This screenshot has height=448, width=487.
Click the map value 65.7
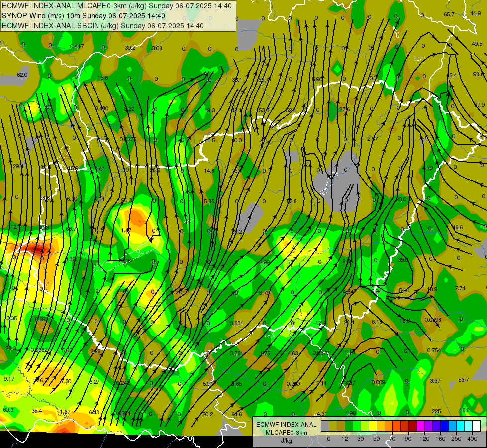(x=449, y=14)
